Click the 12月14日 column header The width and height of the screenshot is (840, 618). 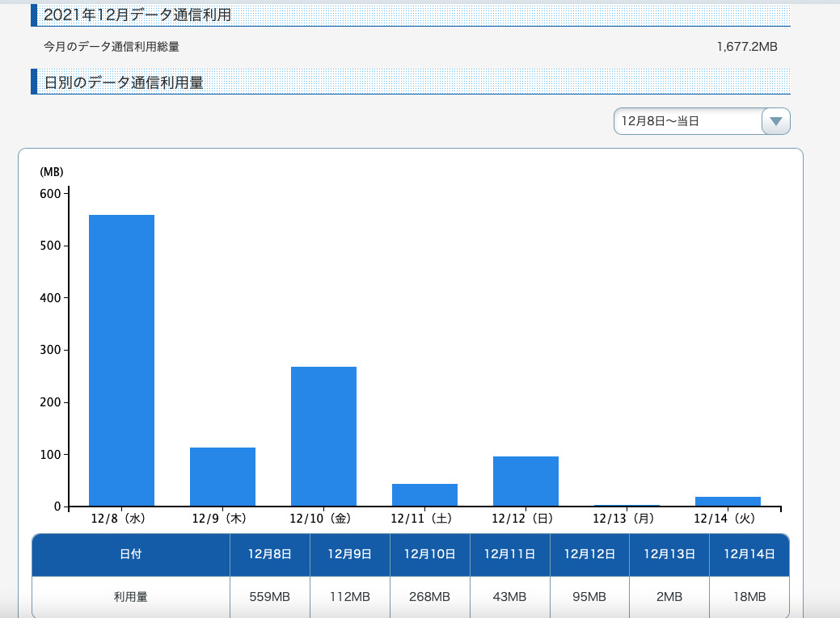(749, 555)
